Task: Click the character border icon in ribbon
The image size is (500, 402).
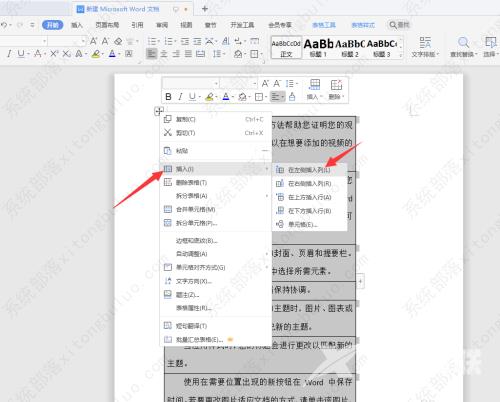Action: click(x=129, y=53)
